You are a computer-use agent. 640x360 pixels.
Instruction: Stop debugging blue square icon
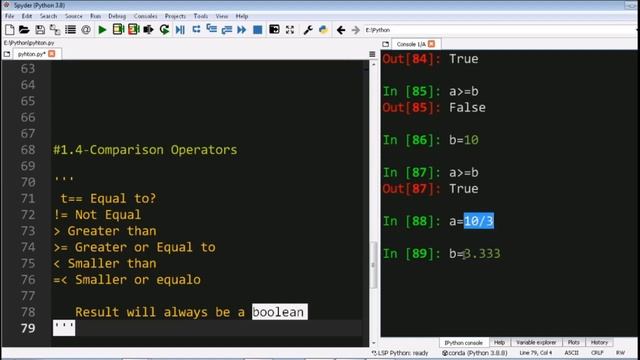pyautogui.click(x=258, y=29)
